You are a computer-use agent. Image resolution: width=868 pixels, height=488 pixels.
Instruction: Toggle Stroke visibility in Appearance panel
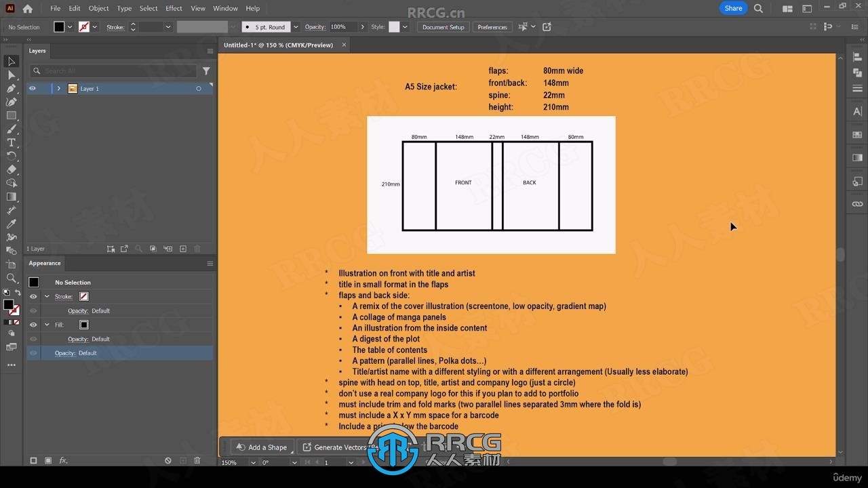[x=33, y=296]
